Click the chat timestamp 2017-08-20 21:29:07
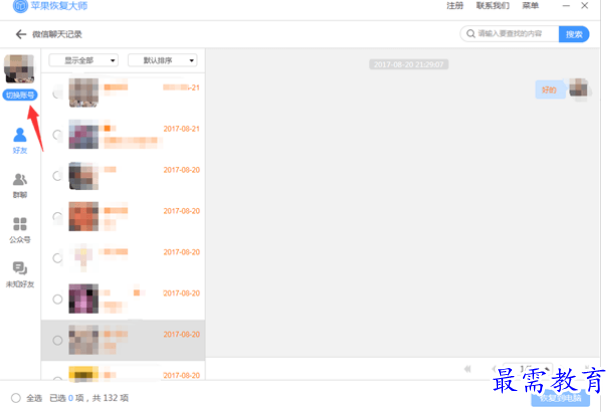The image size is (614, 412). (408, 64)
